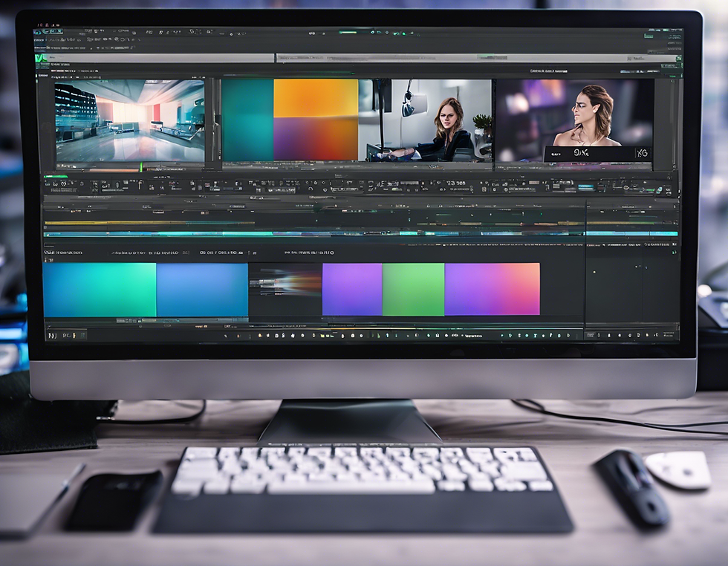The height and width of the screenshot is (566, 728).
Task: Click the second light gray bar at top center
Action: [x=476, y=58]
